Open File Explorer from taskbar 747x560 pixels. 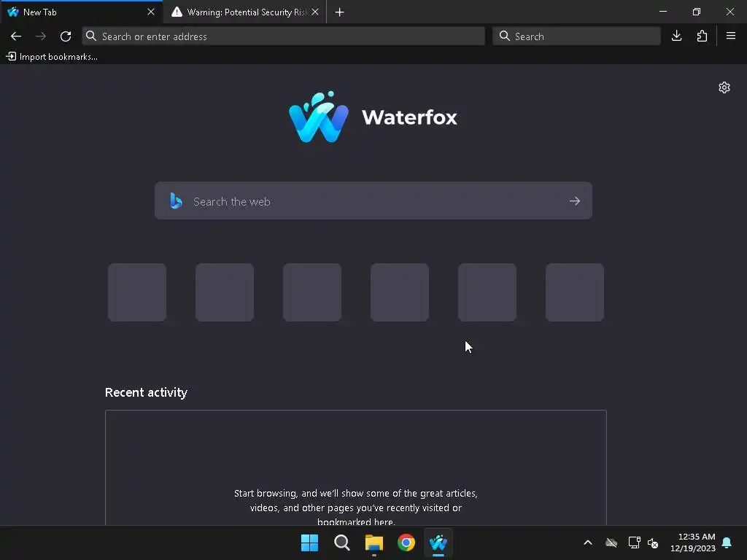tap(374, 542)
